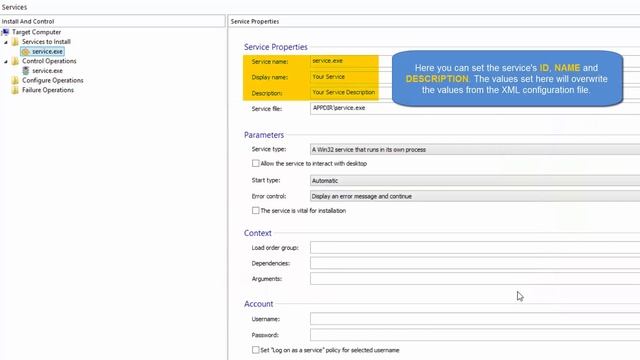Click the Control Operations folder icon
Screen dimensions: 640x360
click(16, 61)
